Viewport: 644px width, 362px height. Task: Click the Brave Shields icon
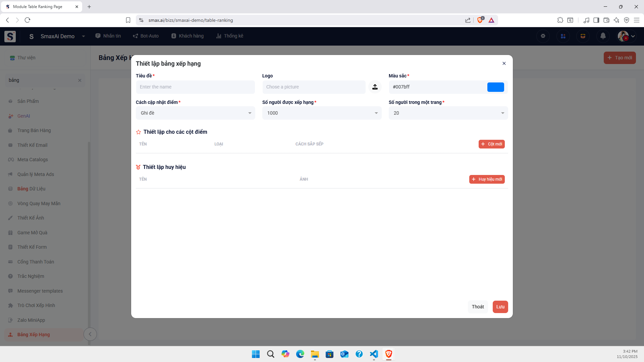[480, 20]
